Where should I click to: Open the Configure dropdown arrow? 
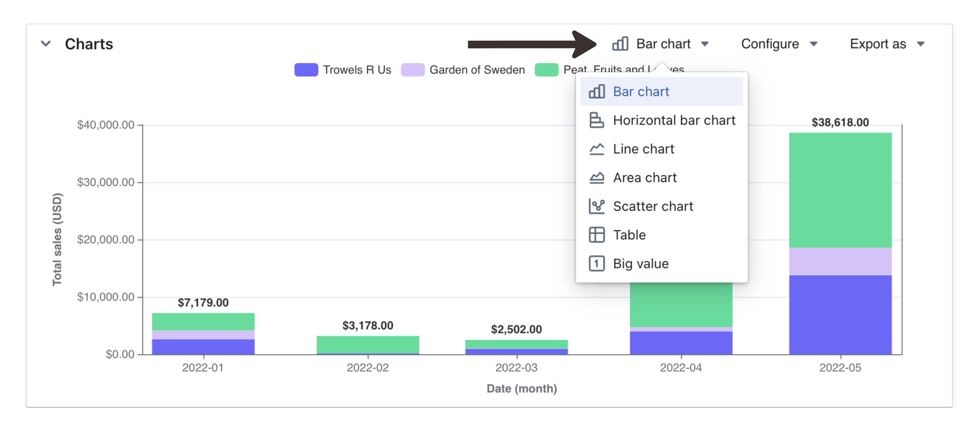pos(813,44)
